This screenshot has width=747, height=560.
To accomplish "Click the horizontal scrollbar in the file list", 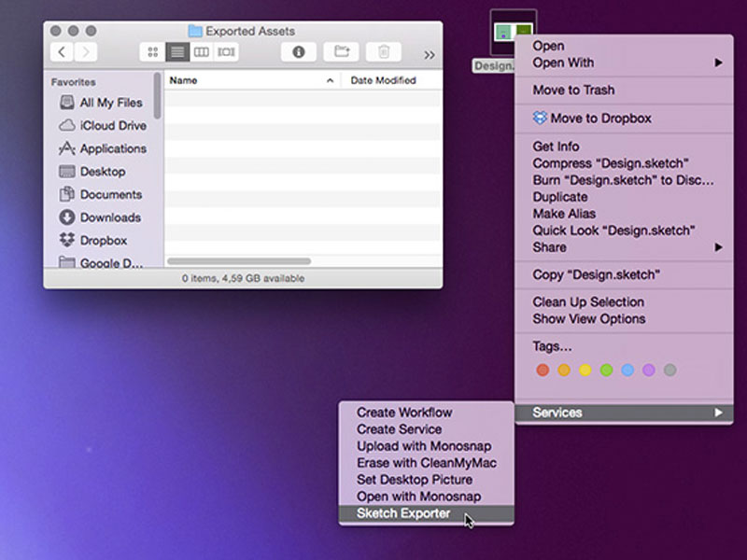I will pyautogui.click(x=239, y=261).
